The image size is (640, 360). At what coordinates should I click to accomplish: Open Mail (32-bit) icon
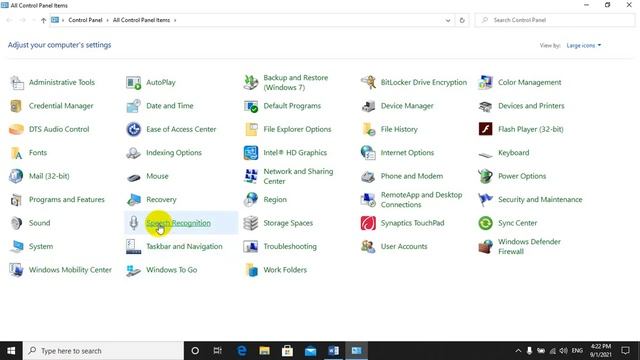(17, 176)
